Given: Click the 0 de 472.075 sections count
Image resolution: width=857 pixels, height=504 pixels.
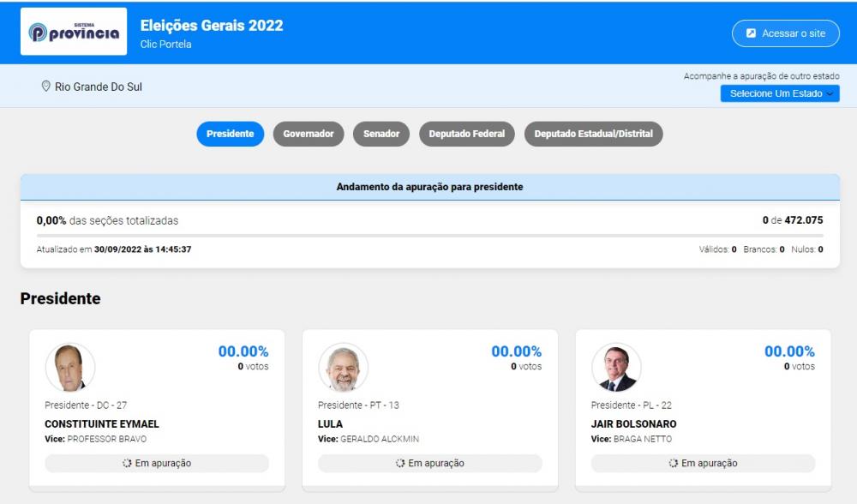Looking at the screenshot, I should (x=793, y=220).
